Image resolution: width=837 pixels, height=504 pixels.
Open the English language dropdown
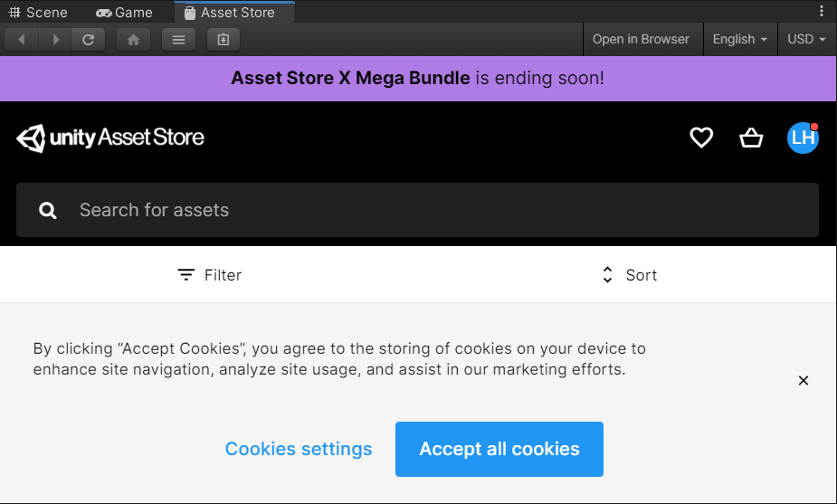coord(740,40)
